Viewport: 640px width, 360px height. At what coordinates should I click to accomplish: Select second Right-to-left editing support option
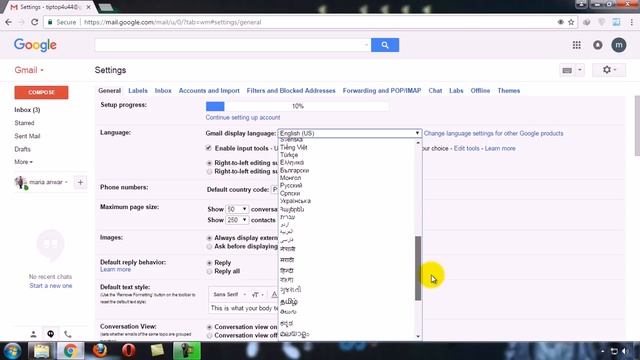pyautogui.click(x=209, y=171)
